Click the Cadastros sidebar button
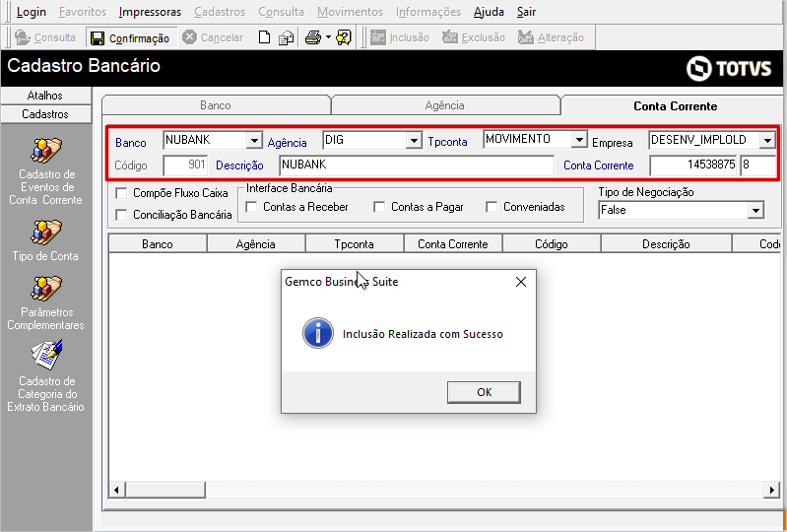The height and width of the screenshot is (532, 787). [x=45, y=114]
